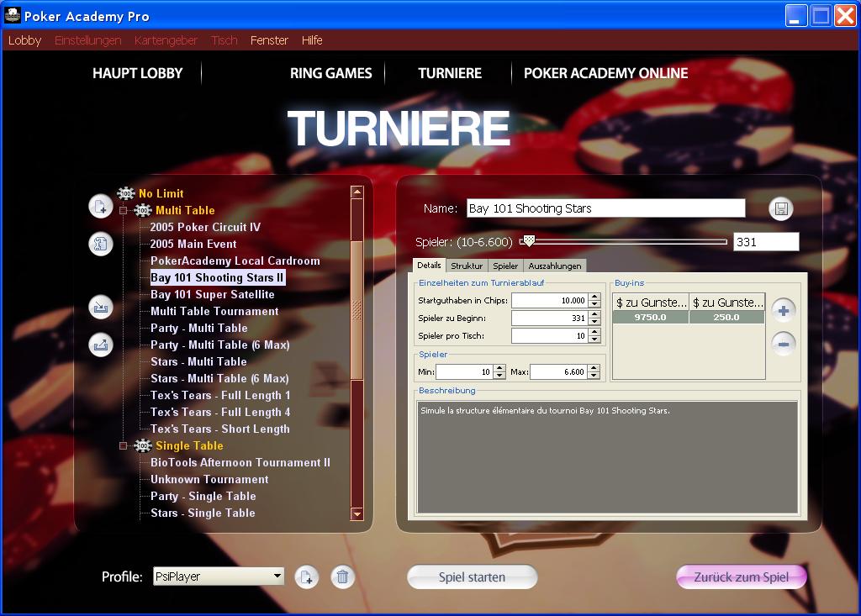Save the tournament with the floppy disk icon
Image resolution: width=861 pixels, height=616 pixels.
tap(781, 208)
